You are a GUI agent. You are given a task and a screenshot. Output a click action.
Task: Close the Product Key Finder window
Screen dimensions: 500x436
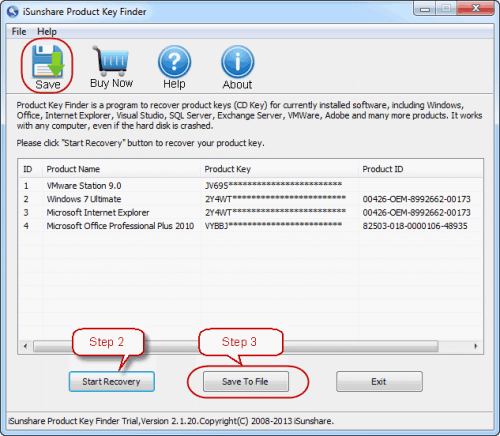click(x=476, y=8)
